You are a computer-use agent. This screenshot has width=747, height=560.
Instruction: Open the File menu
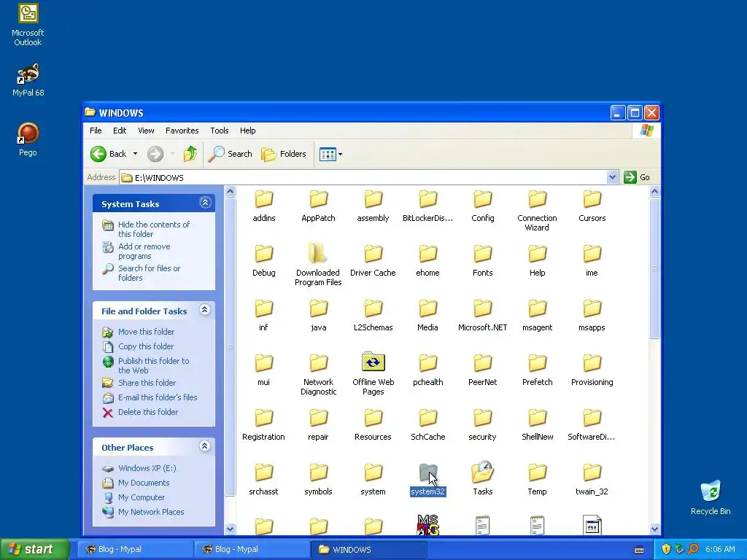96,131
